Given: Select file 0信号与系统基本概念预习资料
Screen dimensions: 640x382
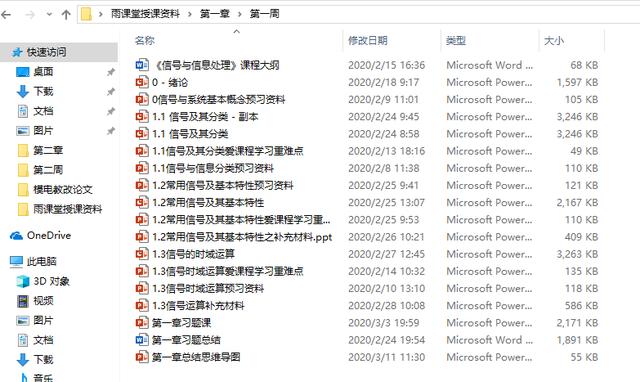Looking at the screenshot, I should pyautogui.click(x=218, y=100).
